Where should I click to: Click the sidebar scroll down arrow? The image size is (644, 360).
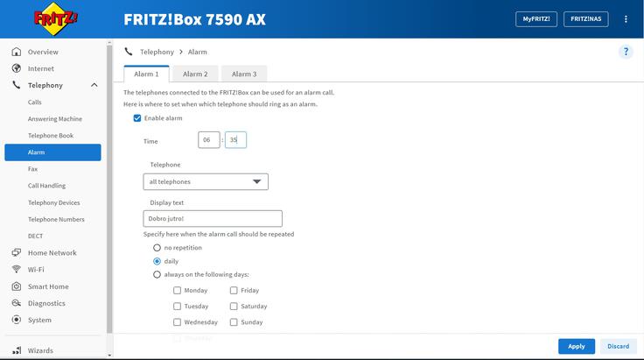(x=109, y=355)
